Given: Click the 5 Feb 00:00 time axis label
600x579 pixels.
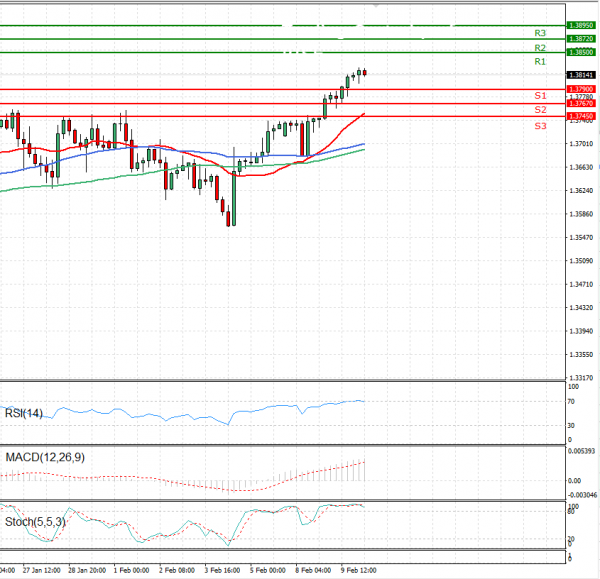Looking at the screenshot, I should tap(268, 572).
